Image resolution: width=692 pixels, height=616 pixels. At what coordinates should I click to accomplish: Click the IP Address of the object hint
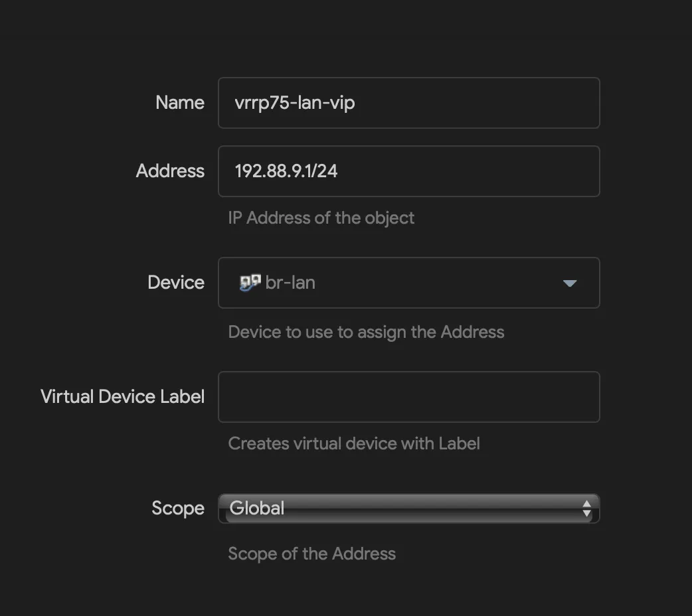tap(321, 218)
